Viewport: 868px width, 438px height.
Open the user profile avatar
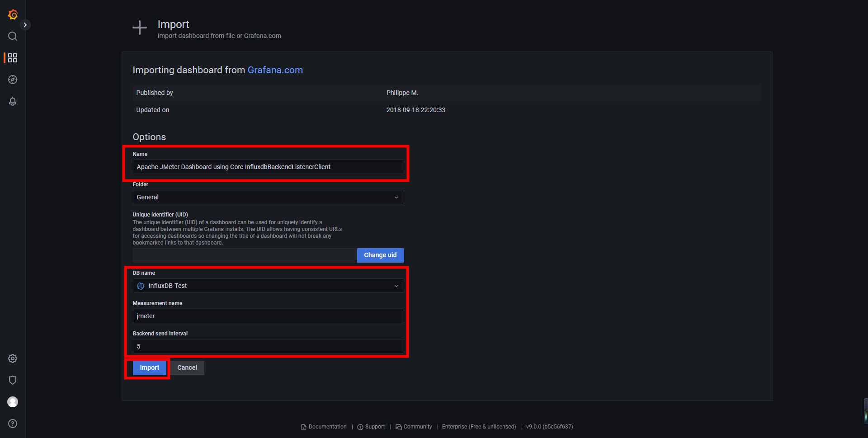(x=13, y=402)
